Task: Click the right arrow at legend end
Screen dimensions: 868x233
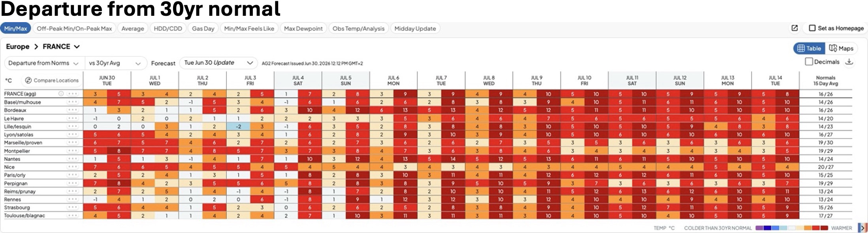Action: (x=863, y=228)
